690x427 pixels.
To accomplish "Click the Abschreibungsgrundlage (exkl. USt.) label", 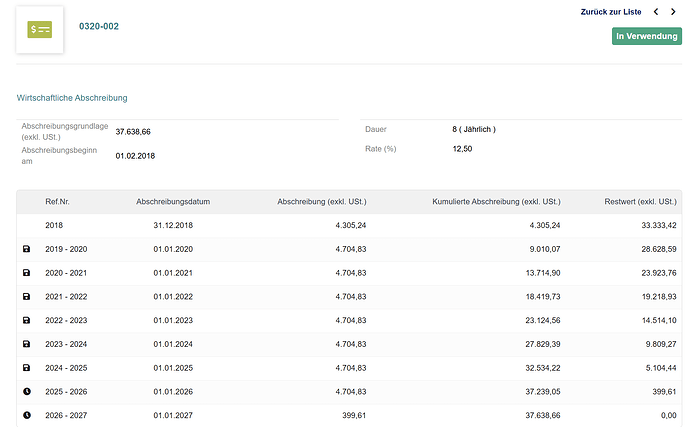I will pyautogui.click(x=65, y=132).
